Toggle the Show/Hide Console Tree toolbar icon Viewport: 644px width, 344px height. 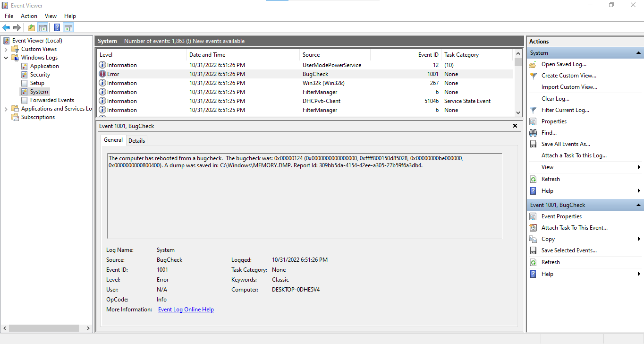tap(43, 27)
